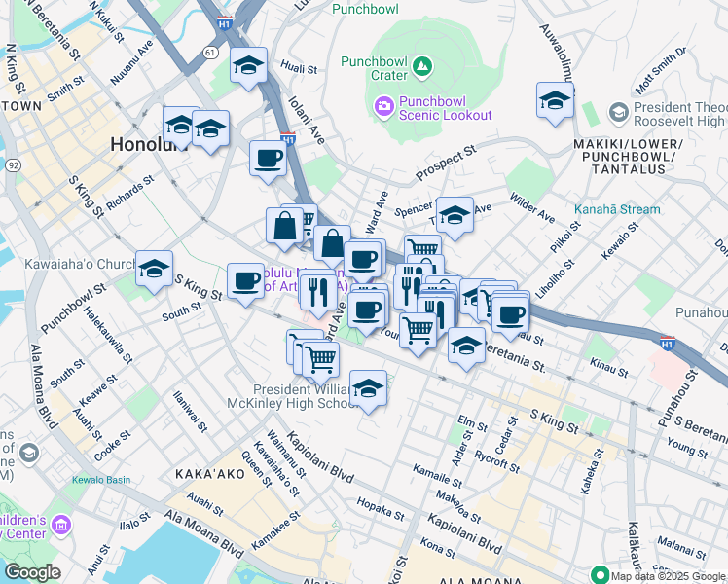Select the coffee marker by Kinau St
The width and height of the screenshot is (728, 584).
tap(510, 315)
